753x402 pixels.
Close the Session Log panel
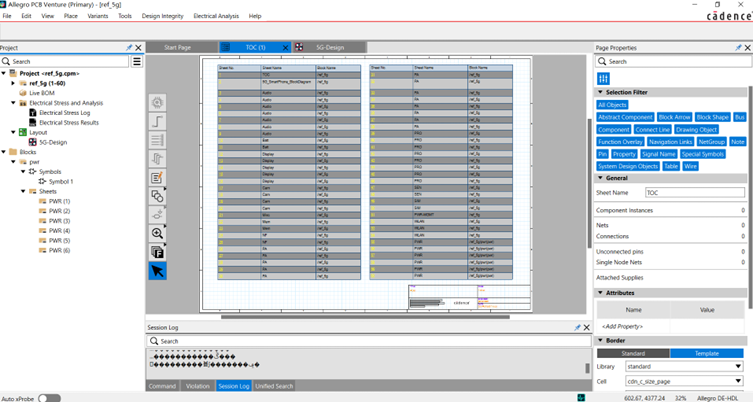(x=587, y=328)
